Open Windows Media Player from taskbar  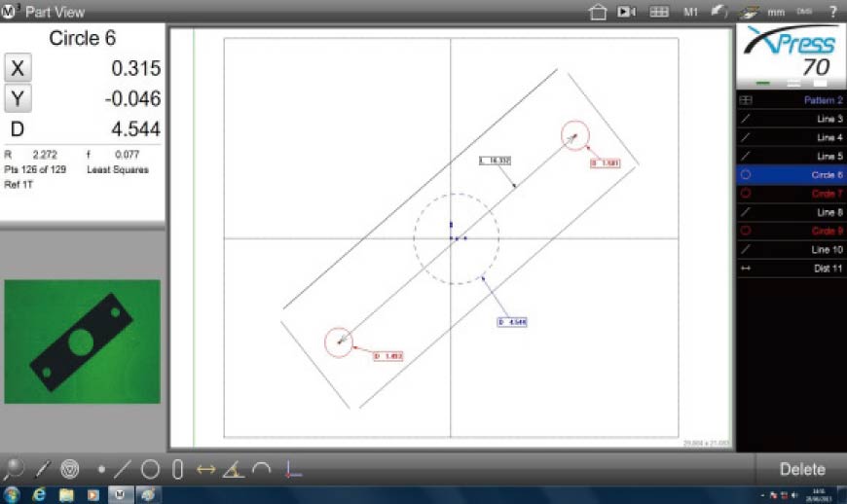[x=92, y=495]
